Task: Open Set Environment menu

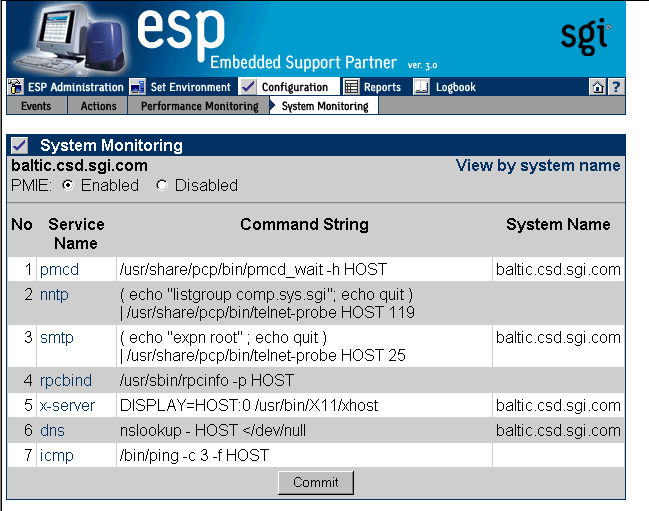Action: (x=190, y=87)
